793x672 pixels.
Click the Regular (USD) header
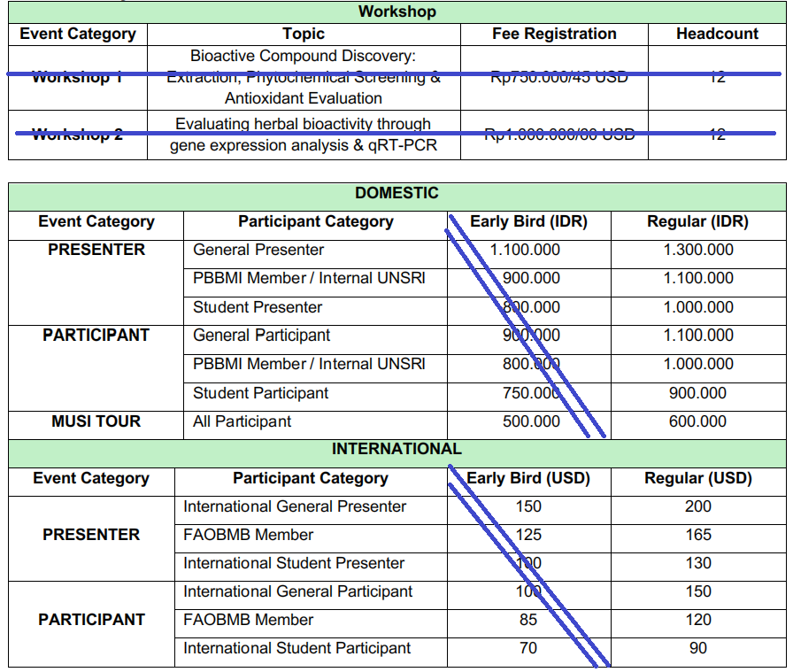698,478
